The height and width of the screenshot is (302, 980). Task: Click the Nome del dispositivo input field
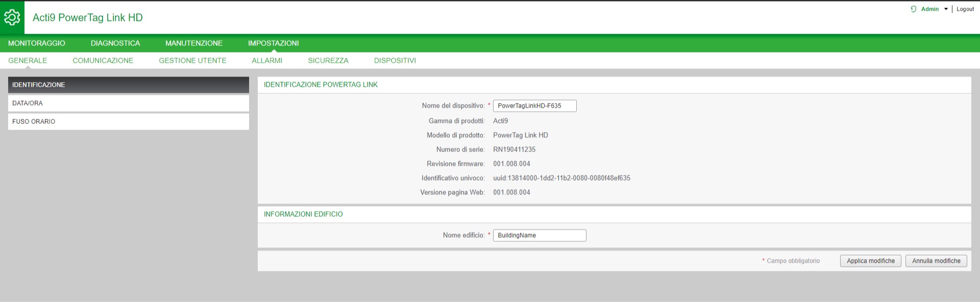pyautogui.click(x=535, y=106)
